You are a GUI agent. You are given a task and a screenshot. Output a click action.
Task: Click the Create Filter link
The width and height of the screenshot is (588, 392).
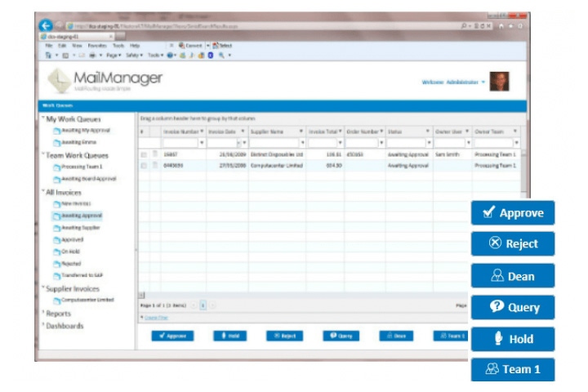tap(156, 318)
